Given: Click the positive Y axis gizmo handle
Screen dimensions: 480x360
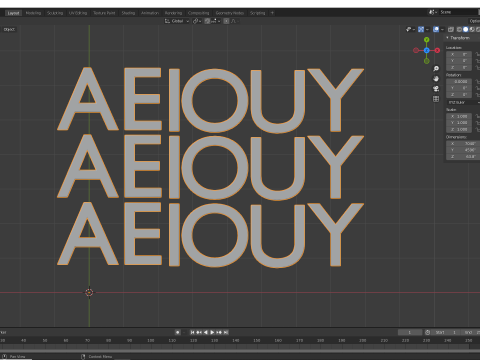Looking at the screenshot, I should tap(427, 40).
